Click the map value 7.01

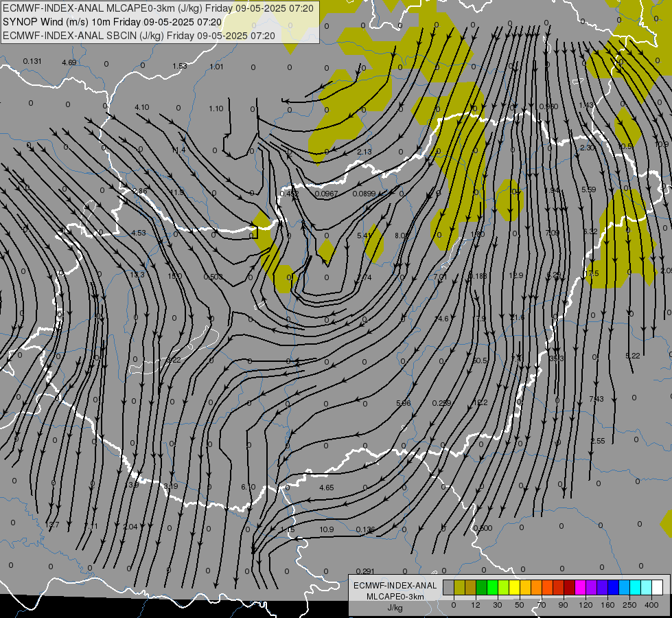[x=440, y=277]
